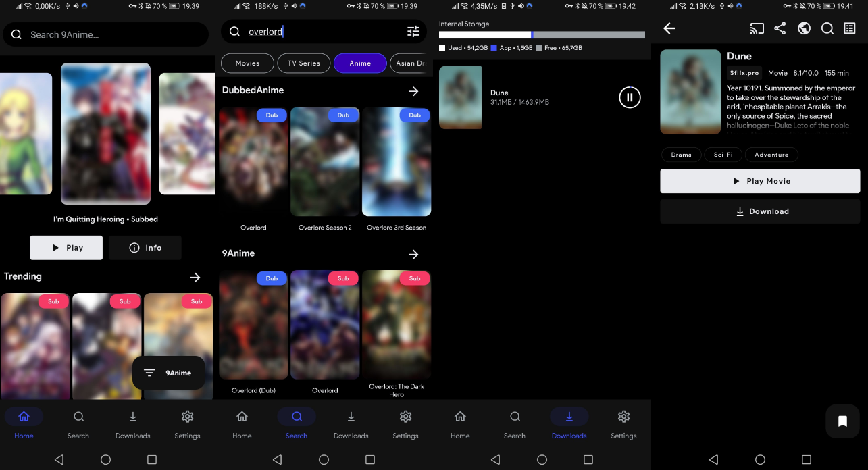Select the Adventure genre chip
The height and width of the screenshot is (470, 868).
tap(771, 155)
